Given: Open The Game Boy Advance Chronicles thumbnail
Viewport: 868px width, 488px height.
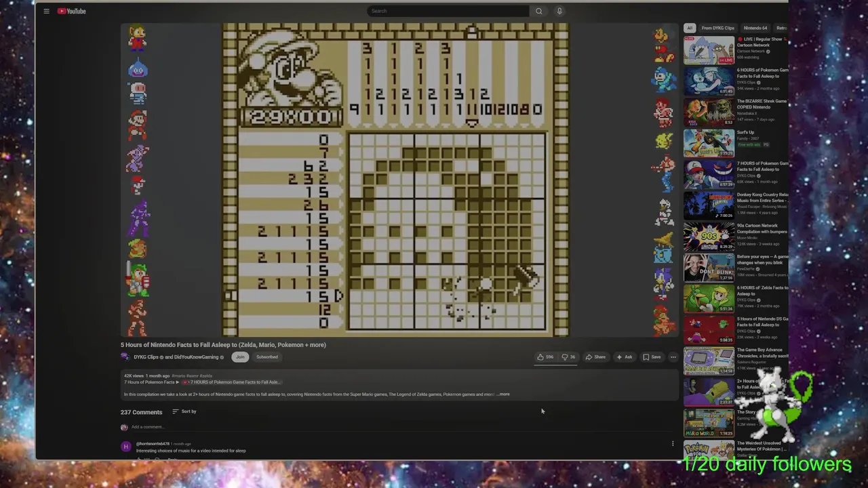Looking at the screenshot, I should point(709,362).
